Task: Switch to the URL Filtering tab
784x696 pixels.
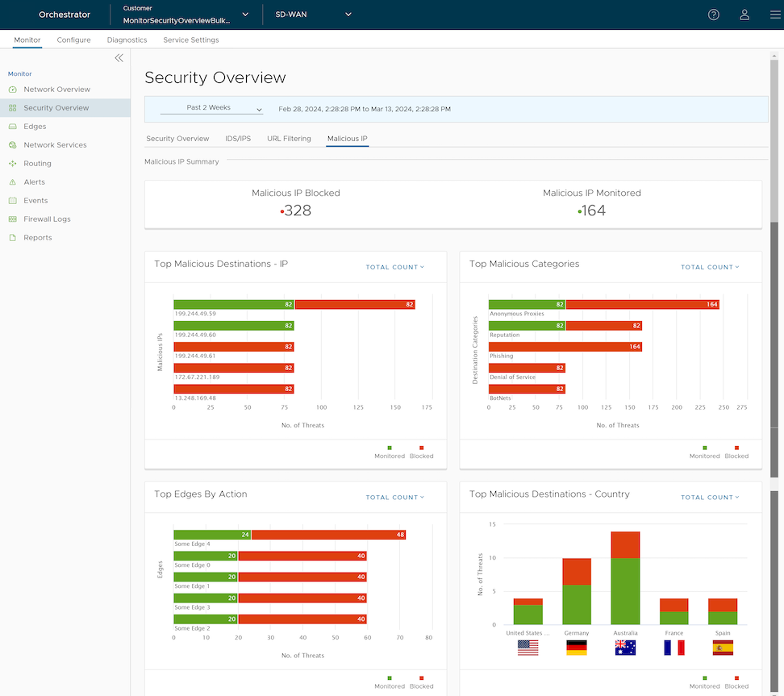Action: click(x=289, y=139)
